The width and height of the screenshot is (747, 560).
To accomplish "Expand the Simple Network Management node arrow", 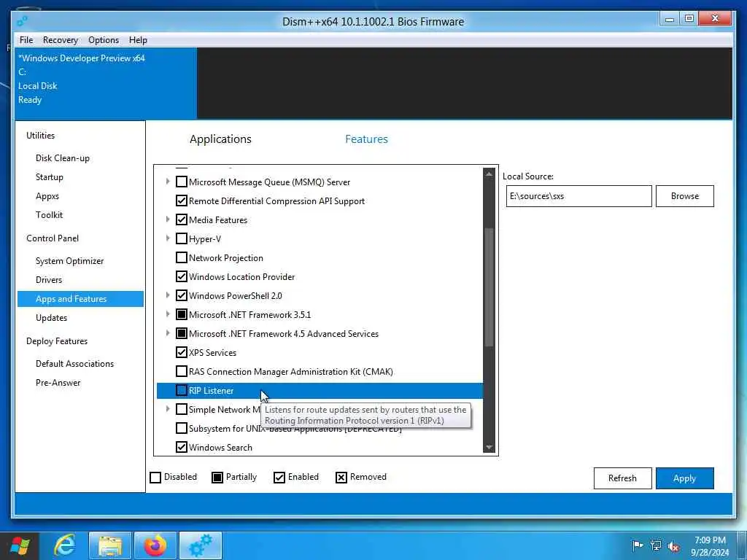I will click(x=167, y=408).
